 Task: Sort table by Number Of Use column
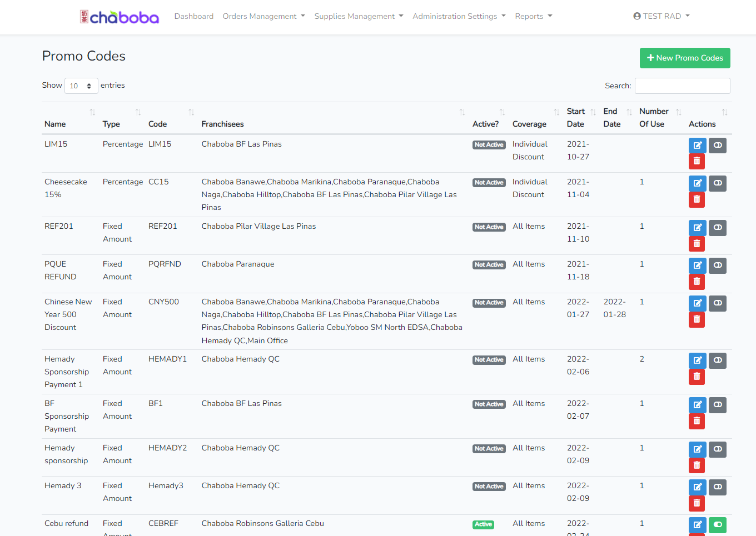click(661, 118)
